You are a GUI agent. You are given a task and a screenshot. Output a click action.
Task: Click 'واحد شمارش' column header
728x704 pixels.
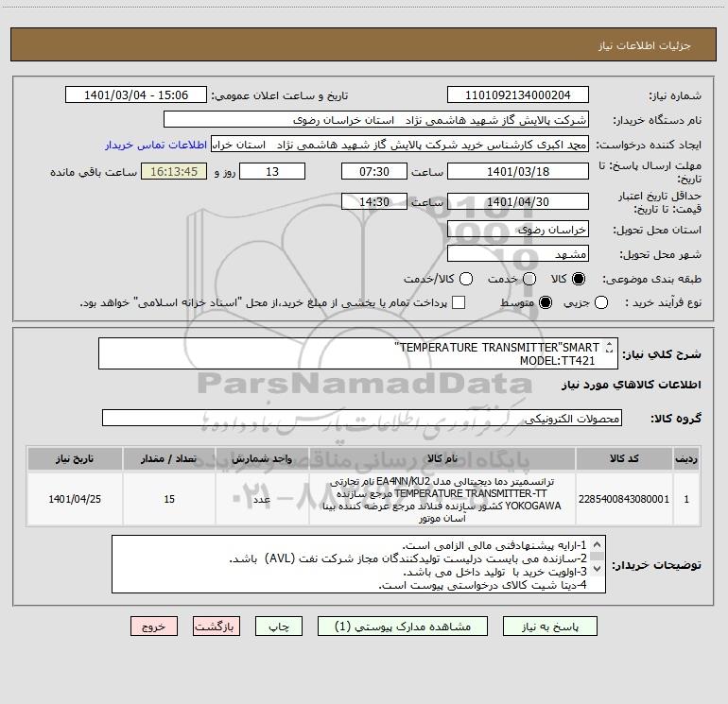[x=262, y=458]
